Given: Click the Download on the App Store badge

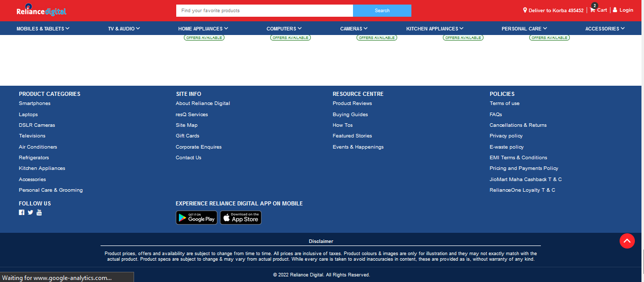Looking at the screenshot, I should [241, 218].
